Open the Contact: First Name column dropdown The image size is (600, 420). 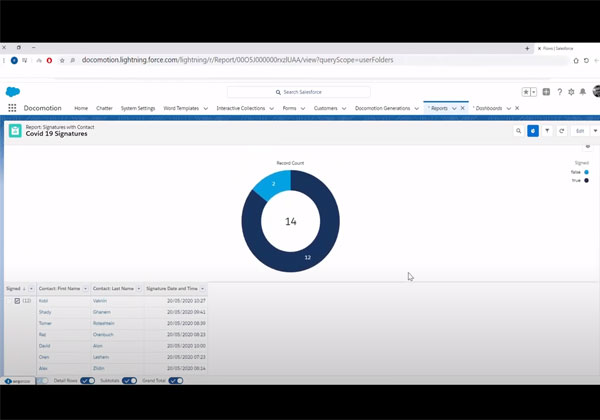[x=85, y=289]
